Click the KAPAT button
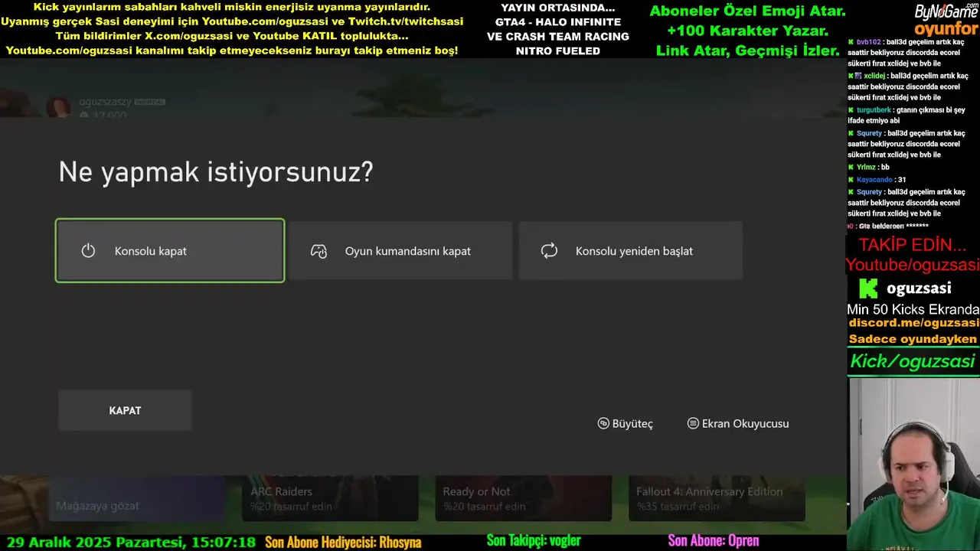This screenshot has height=551, width=980. click(125, 410)
